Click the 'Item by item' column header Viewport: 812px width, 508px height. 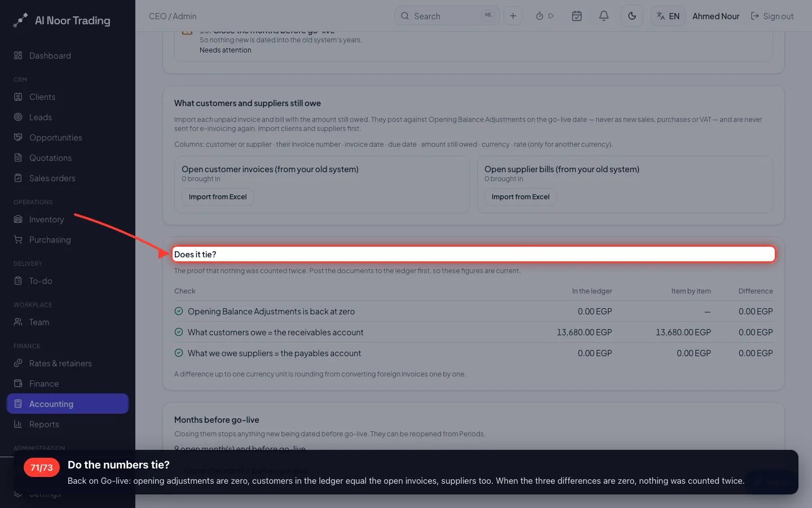pos(691,291)
